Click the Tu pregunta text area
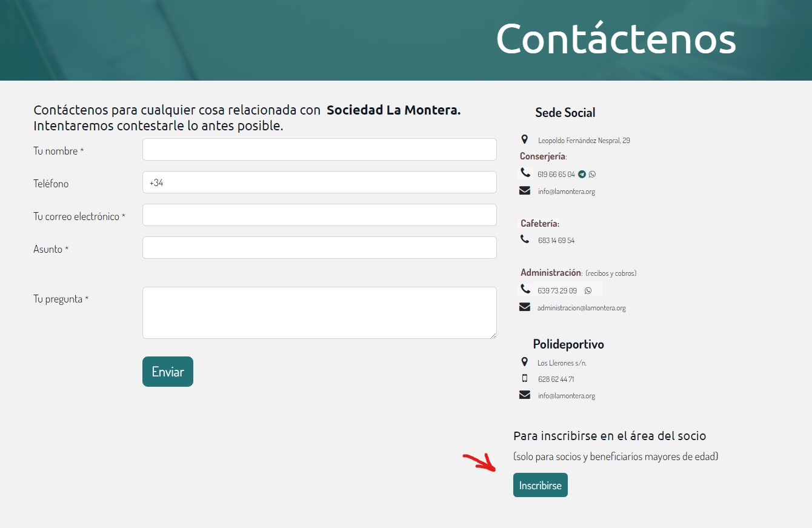This screenshot has width=812, height=528. coord(319,313)
